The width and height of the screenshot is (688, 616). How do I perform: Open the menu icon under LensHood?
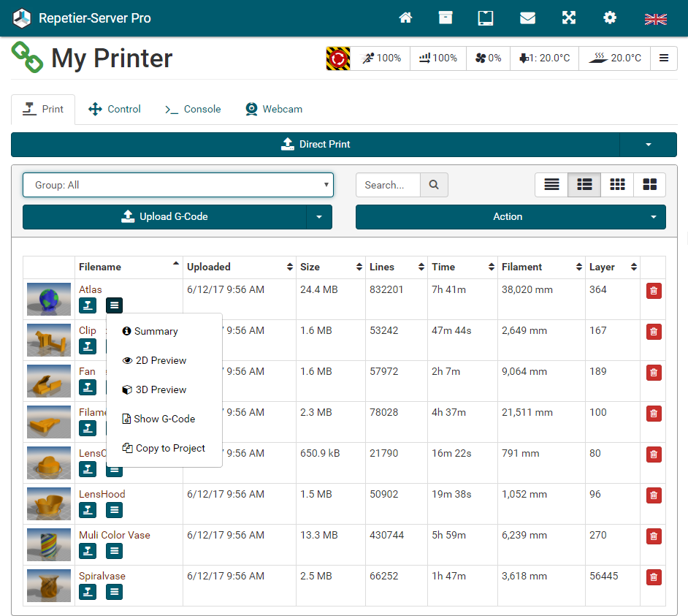pyautogui.click(x=114, y=510)
